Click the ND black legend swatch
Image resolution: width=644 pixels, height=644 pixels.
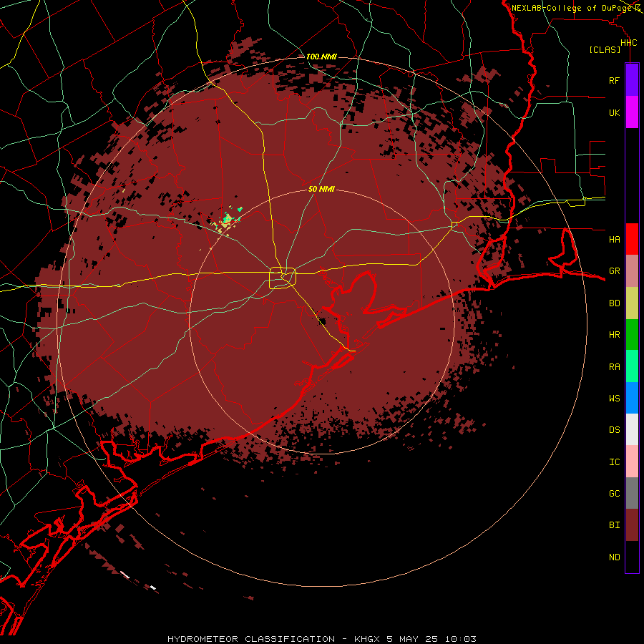click(632, 557)
